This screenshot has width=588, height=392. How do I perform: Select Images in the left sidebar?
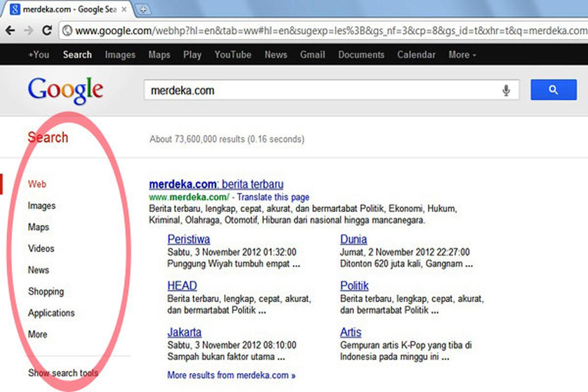42,206
